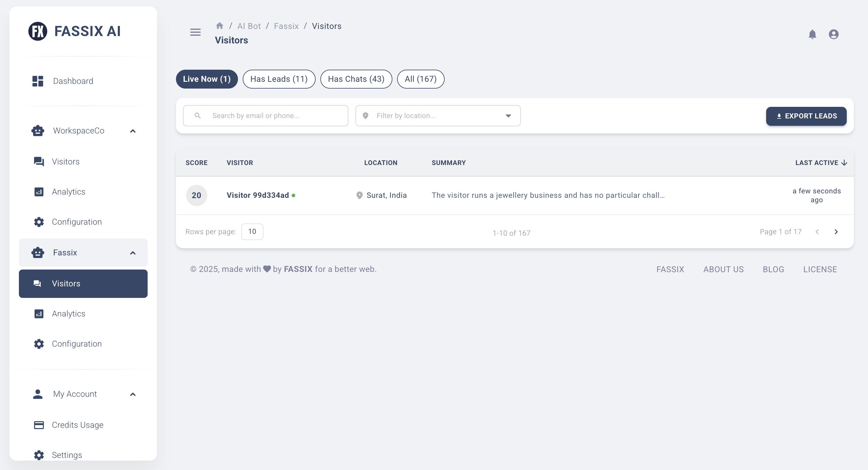
Task: Open the rows per page selector
Action: (252, 231)
